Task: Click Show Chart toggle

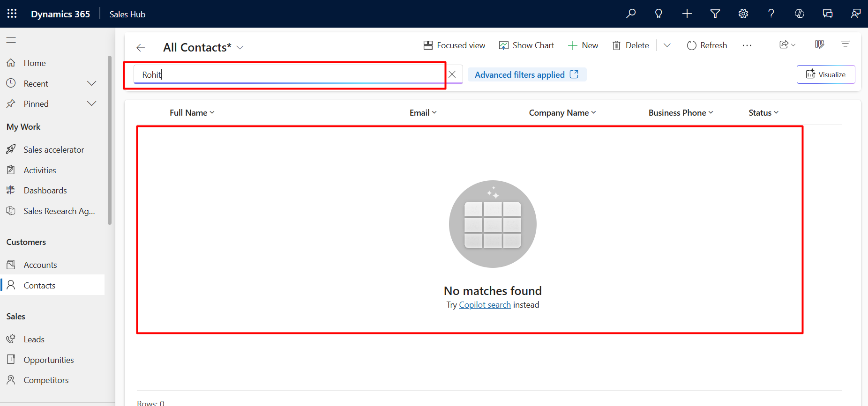Action: (526, 45)
